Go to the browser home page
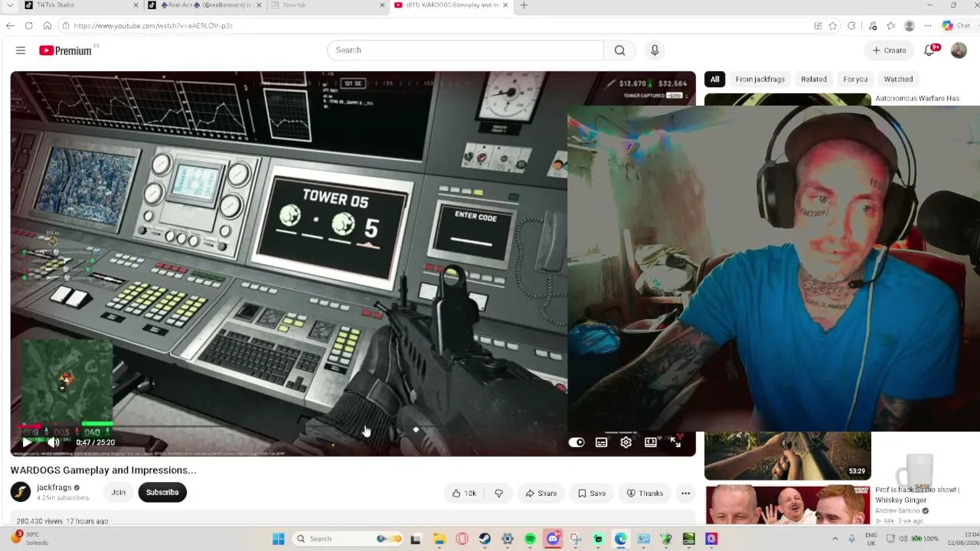 pyautogui.click(x=47, y=25)
